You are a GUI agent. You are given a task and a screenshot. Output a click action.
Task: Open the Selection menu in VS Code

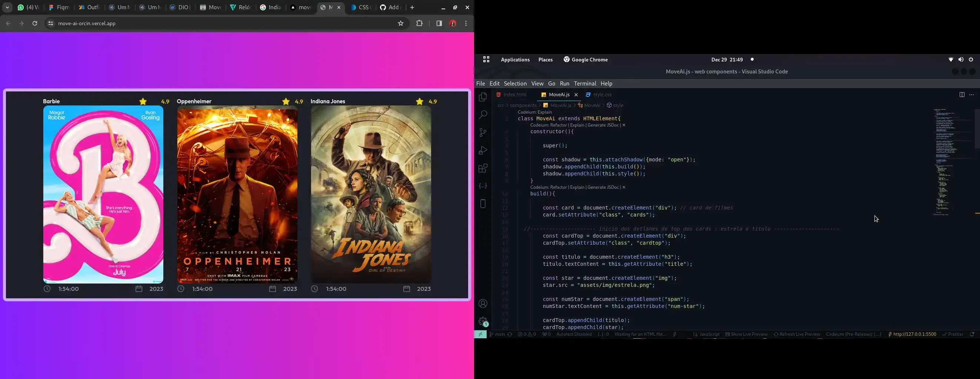[515, 84]
